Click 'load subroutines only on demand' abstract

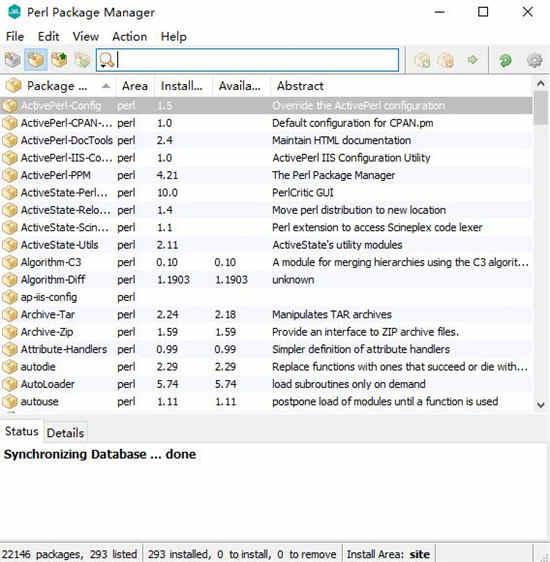click(x=349, y=384)
